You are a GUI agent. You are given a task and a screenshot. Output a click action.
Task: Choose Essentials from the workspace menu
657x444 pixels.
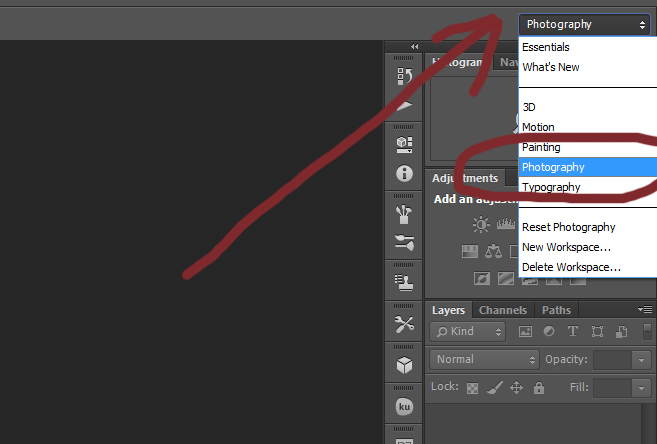coord(546,47)
